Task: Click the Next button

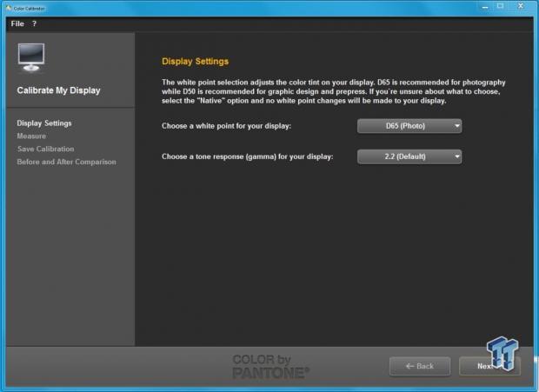Action: (489, 366)
